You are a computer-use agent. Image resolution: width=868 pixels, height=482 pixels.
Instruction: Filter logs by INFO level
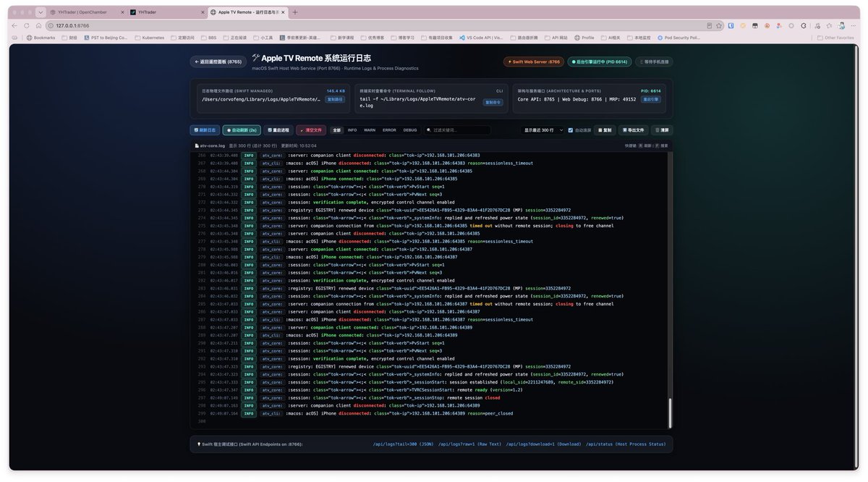click(x=352, y=130)
